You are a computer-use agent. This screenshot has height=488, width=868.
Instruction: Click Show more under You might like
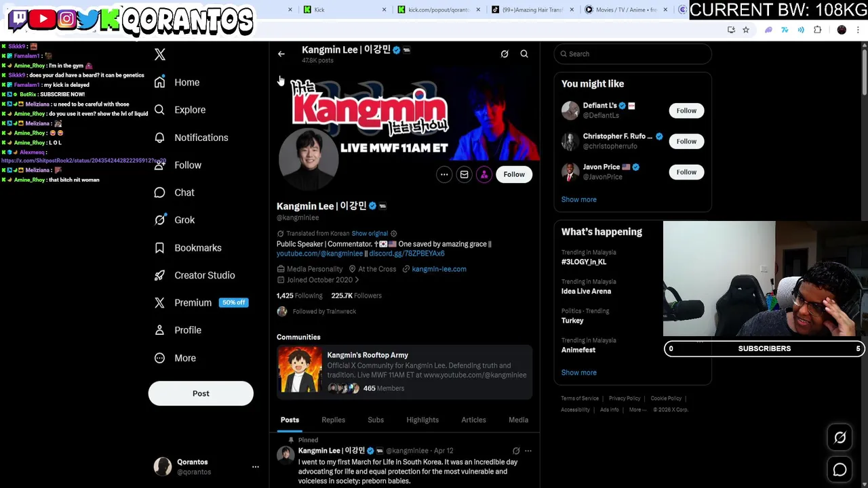(x=578, y=200)
